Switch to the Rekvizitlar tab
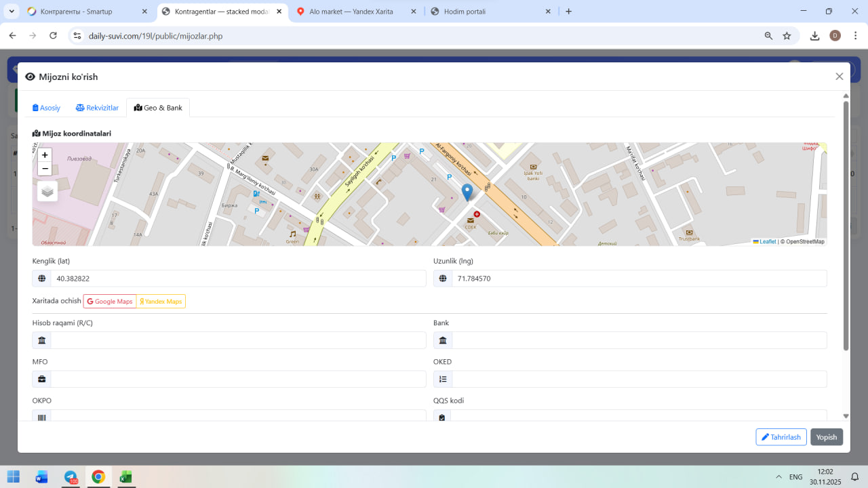The width and height of the screenshot is (868, 488). (97, 108)
